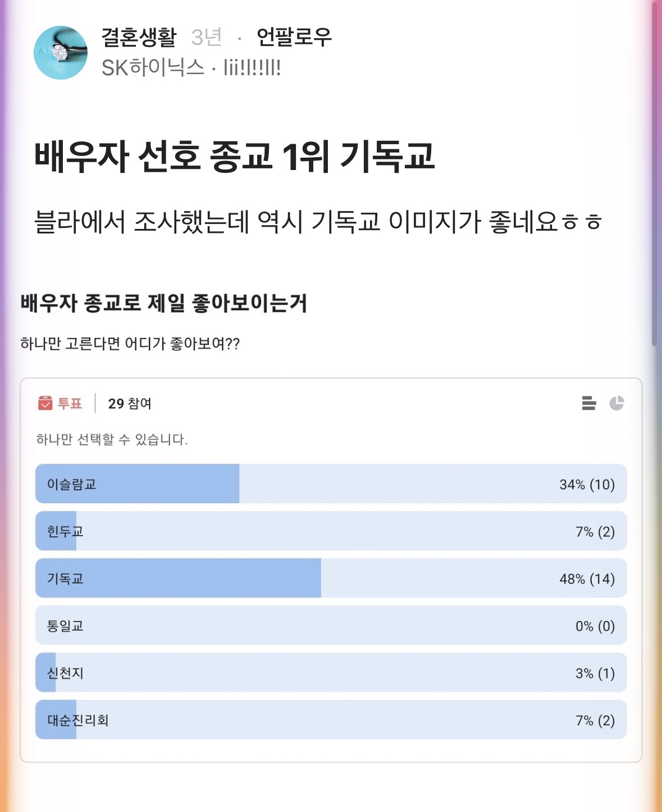Click the poll heading 배우자 종교로 제일 좋아보이는거
Viewport: 662px width, 812px height.
point(164,303)
